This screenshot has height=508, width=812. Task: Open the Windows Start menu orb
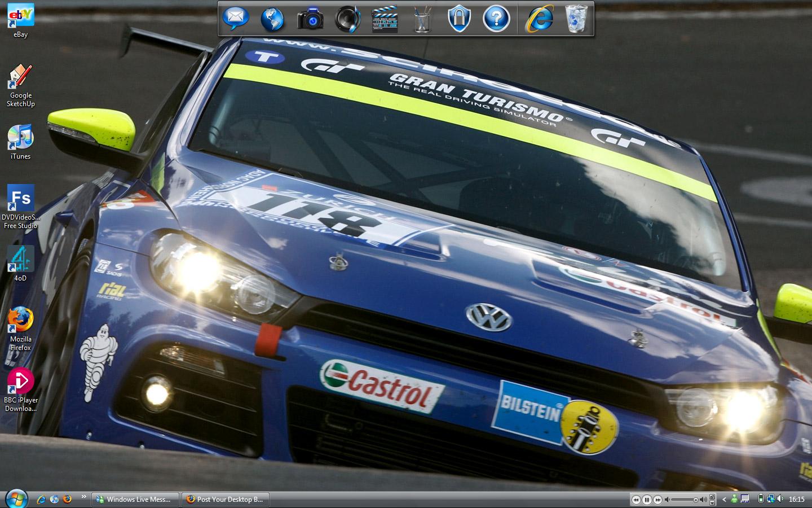[16, 499]
